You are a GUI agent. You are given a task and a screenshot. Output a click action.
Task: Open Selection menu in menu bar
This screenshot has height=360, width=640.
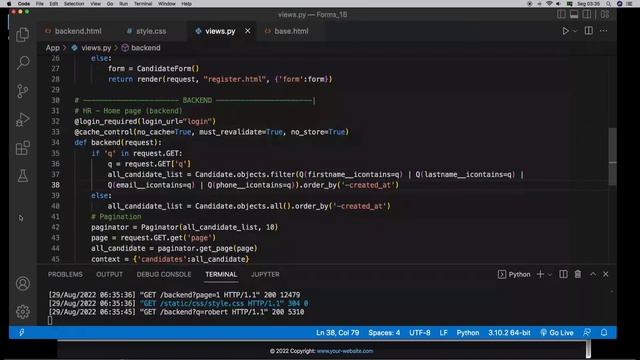[74, 4]
